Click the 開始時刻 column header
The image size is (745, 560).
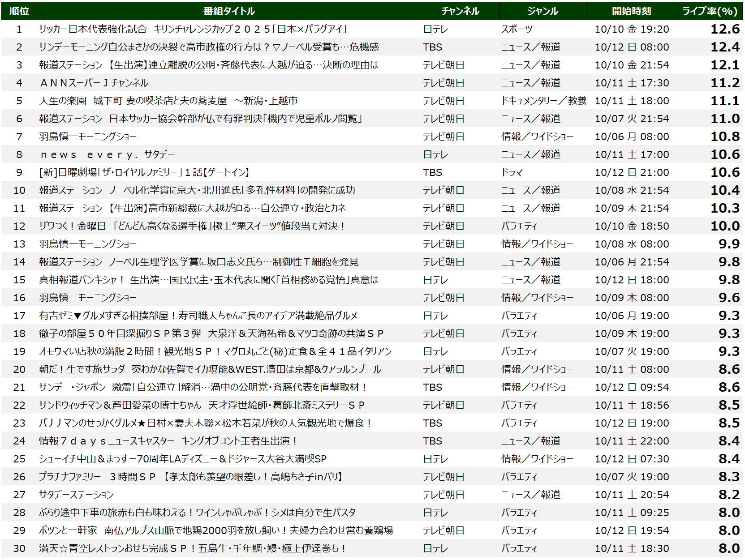coord(631,11)
